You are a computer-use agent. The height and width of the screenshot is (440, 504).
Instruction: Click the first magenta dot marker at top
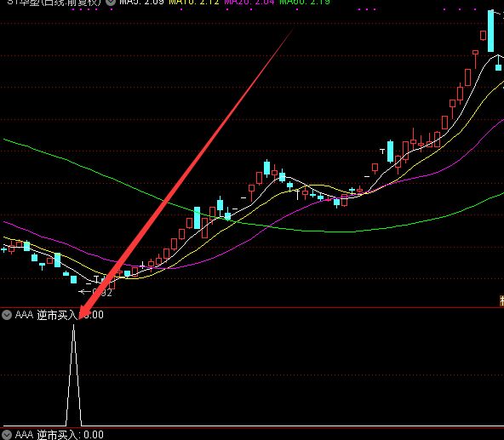click(73, 9)
